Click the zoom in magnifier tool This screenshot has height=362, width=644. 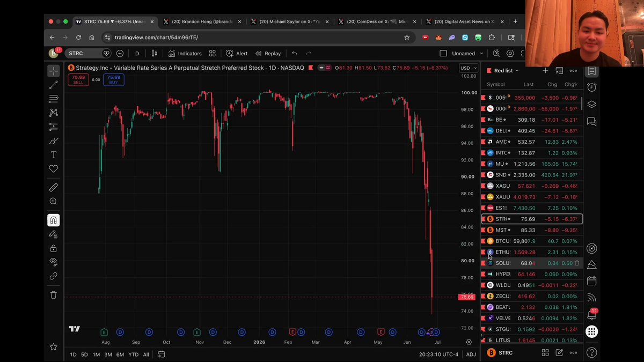[x=53, y=201]
